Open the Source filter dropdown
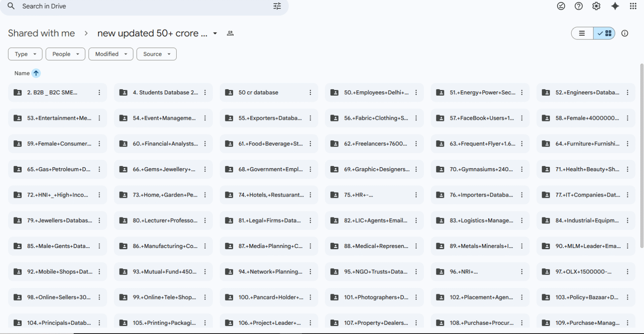This screenshot has height=334, width=644. tap(156, 54)
